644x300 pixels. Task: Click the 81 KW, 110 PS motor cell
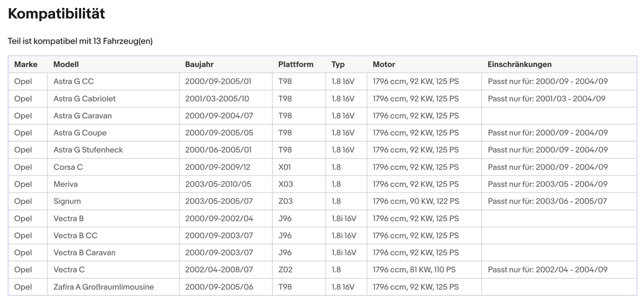pyautogui.click(x=414, y=270)
